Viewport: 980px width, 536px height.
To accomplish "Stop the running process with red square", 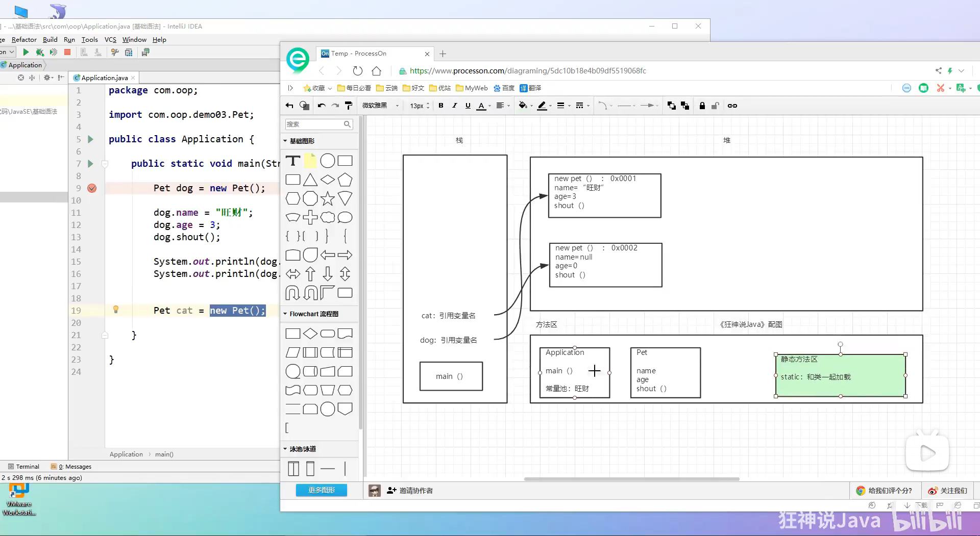I will (x=67, y=52).
